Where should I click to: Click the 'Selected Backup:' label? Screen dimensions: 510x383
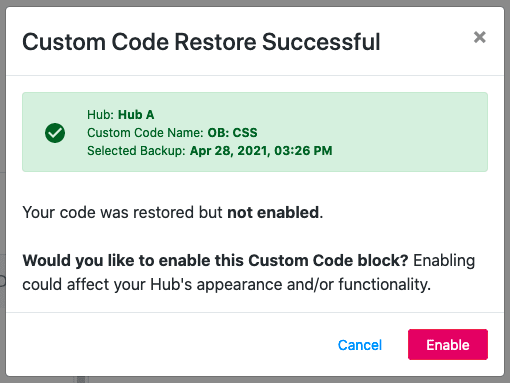136,151
